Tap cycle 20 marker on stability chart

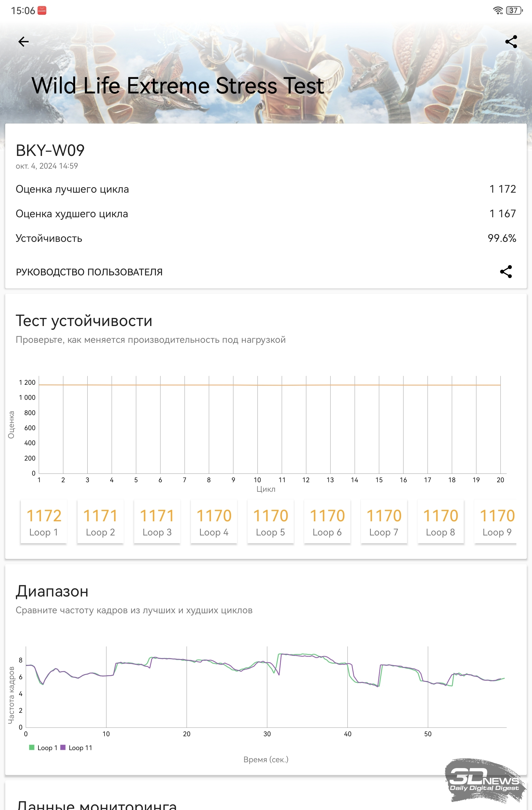point(500,480)
